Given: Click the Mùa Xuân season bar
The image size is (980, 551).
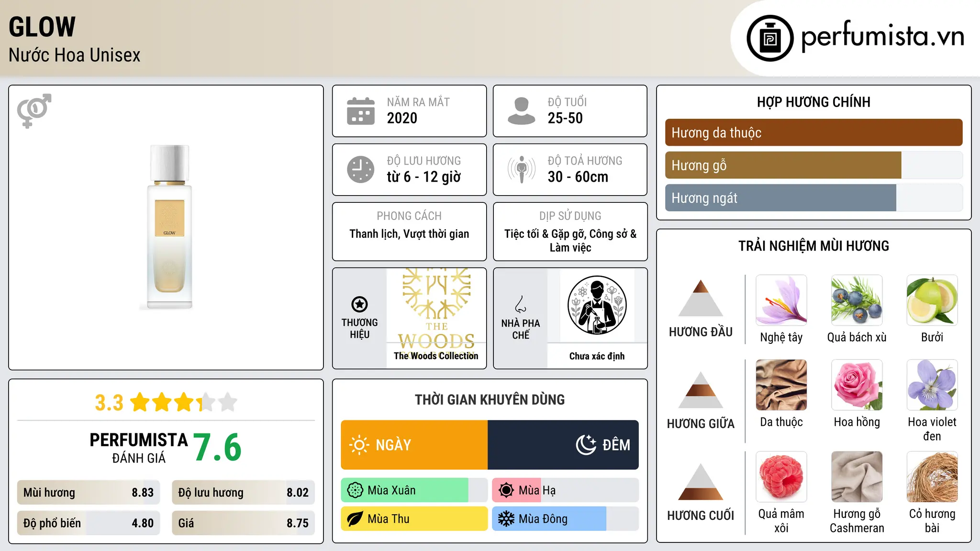Looking at the screenshot, I should point(414,490).
